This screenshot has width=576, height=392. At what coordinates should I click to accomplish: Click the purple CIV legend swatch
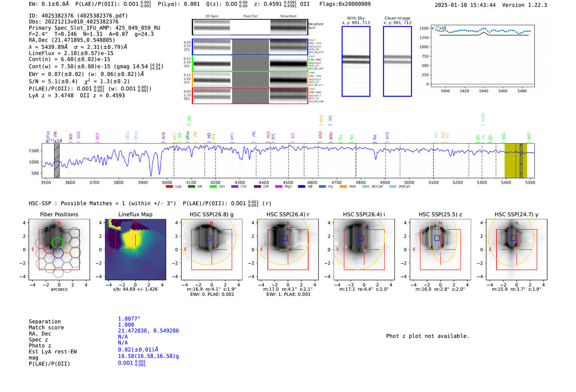pyautogui.click(x=235, y=187)
